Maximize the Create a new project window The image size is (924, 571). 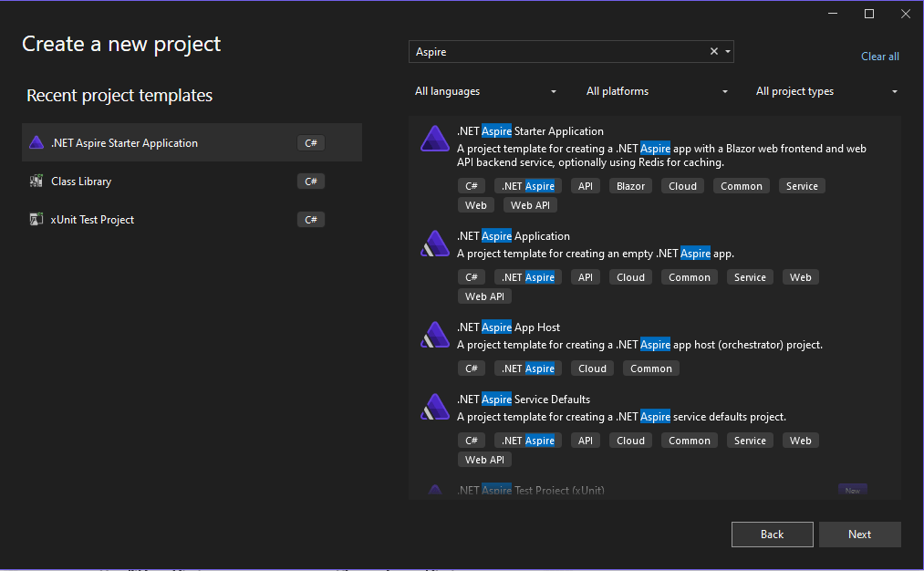(869, 14)
